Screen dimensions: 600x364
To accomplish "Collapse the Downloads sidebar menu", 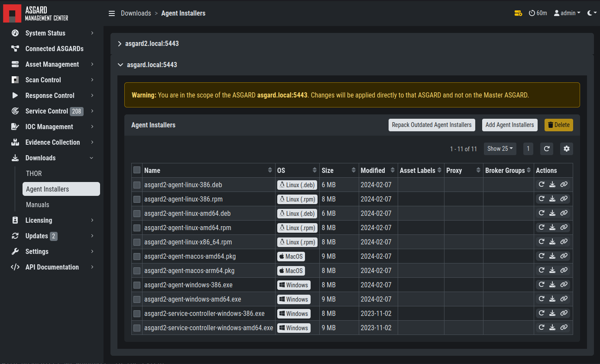I will pyautogui.click(x=52, y=158).
